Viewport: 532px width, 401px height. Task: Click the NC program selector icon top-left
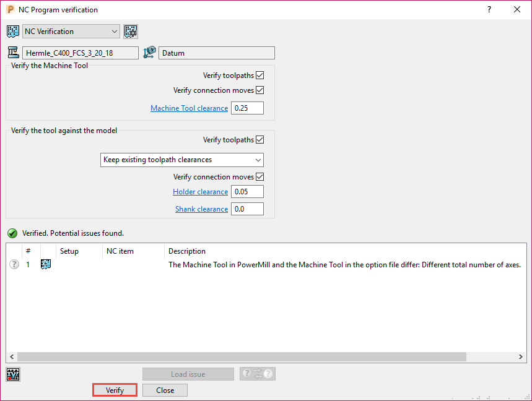[12, 31]
